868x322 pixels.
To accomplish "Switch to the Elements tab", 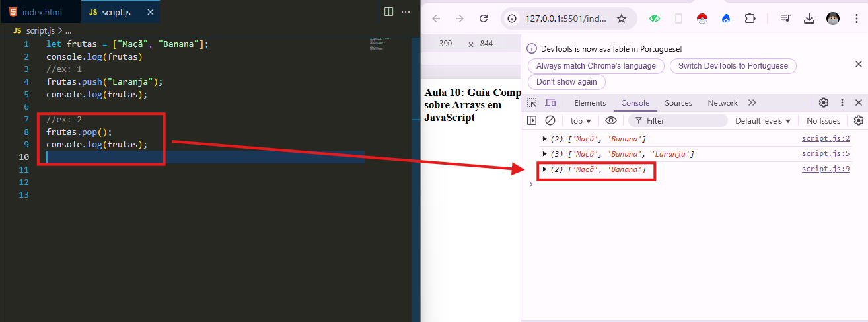I will (x=590, y=103).
